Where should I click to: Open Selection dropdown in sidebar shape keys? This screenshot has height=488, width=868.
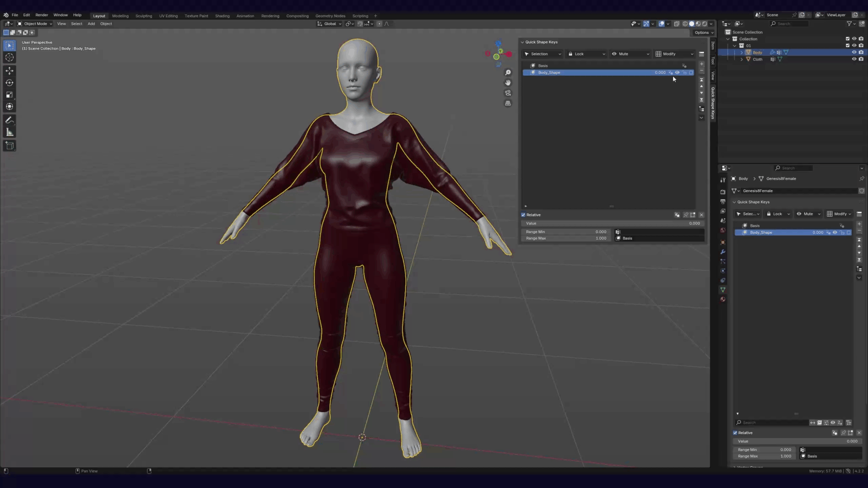(542, 54)
